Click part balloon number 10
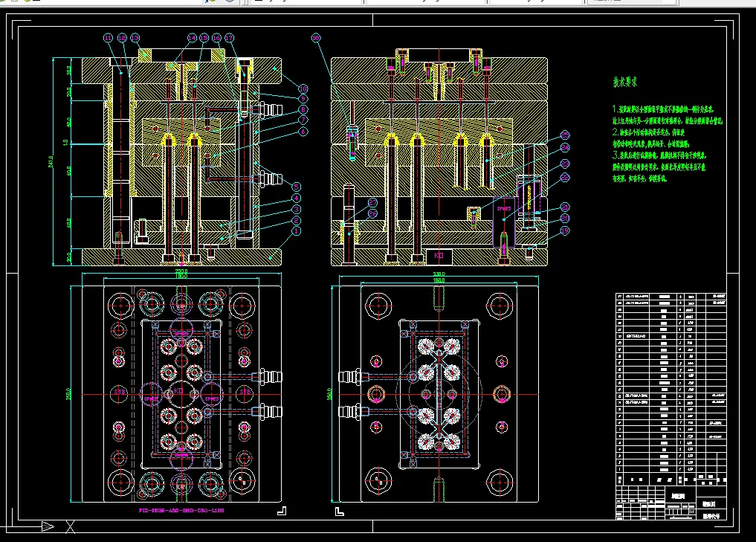 coord(303,88)
